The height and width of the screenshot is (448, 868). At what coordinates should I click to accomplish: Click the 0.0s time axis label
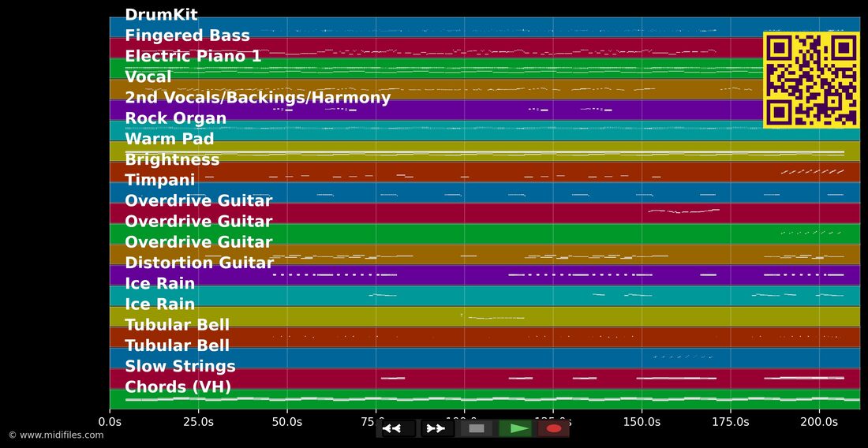(x=110, y=421)
